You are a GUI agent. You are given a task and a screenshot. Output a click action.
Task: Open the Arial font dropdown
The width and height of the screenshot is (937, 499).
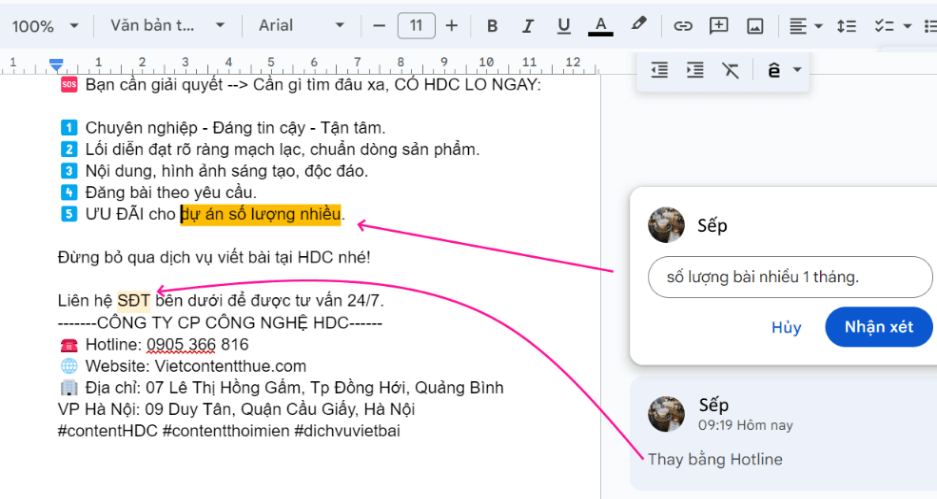(x=301, y=26)
